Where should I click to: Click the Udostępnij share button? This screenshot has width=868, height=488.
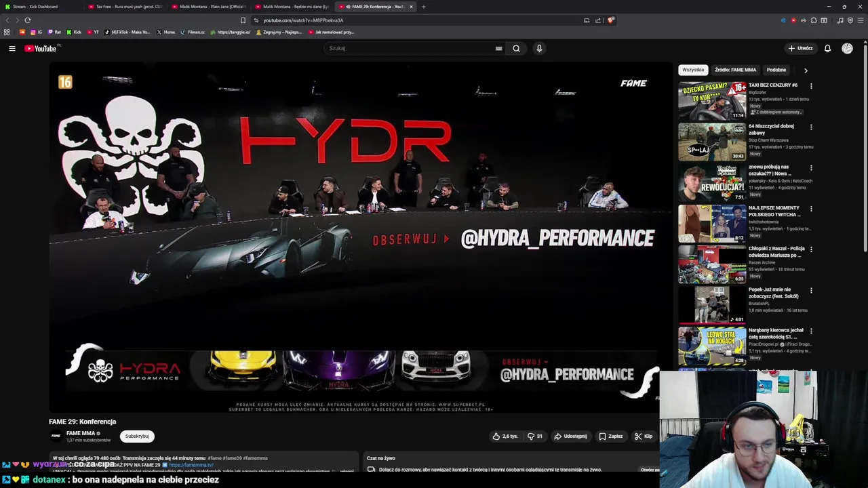pyautogui.click(x=570, y=436)
